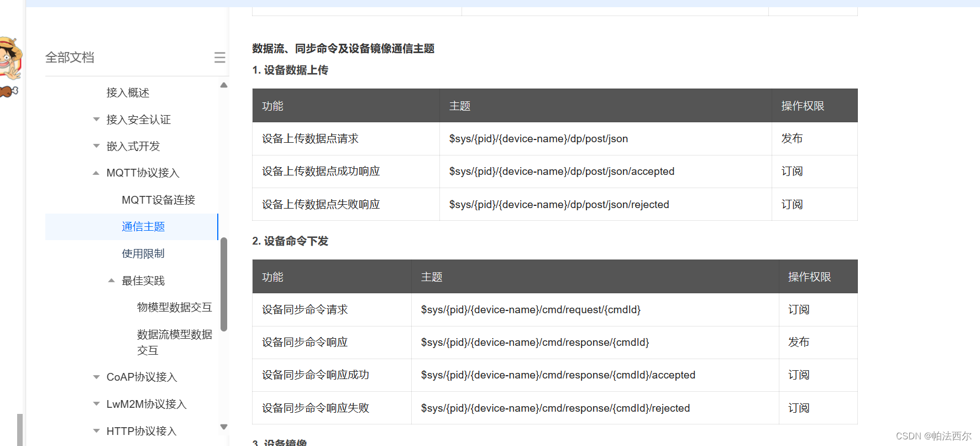Click 订阅 in the 设备同步命令请求 row
The height and width of the screenshot is (446, 980).
[x=799, y=310]
